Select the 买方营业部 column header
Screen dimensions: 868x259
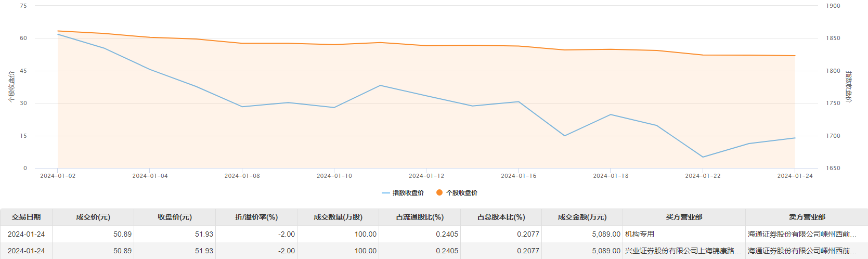pyautogui.click(x=684, y=217)
